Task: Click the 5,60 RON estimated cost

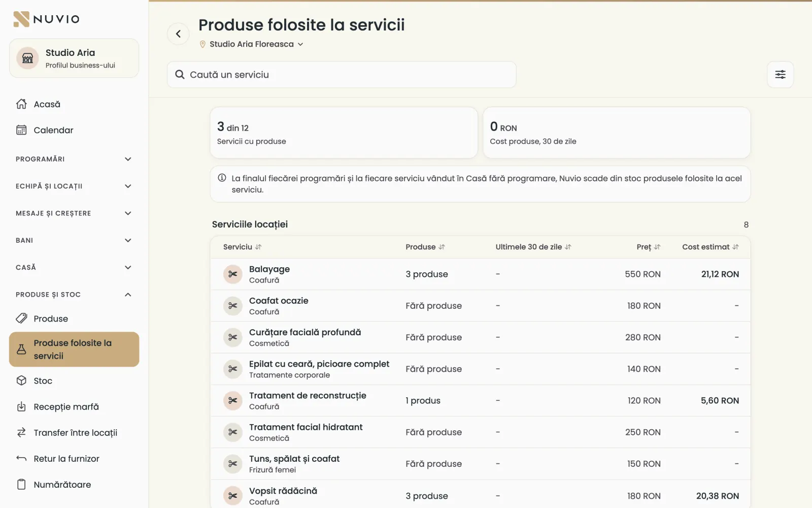Action: click(x=720, y=401)
